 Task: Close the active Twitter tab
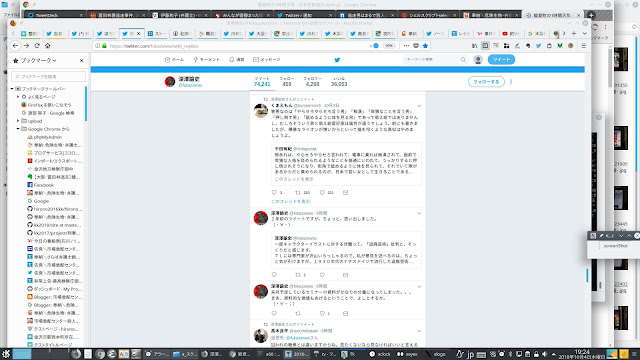(138, 33)
